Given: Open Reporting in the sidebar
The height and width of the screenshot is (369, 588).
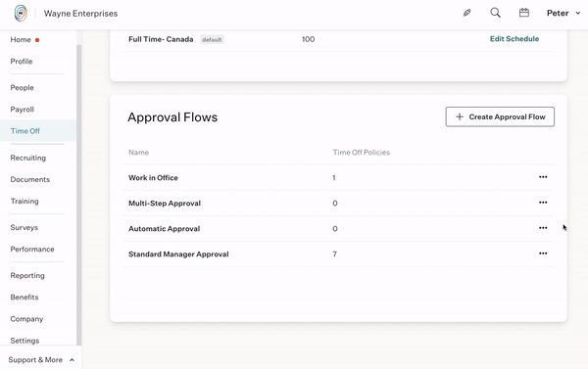Looking at the screenshot, I should [x=27, y=275].
